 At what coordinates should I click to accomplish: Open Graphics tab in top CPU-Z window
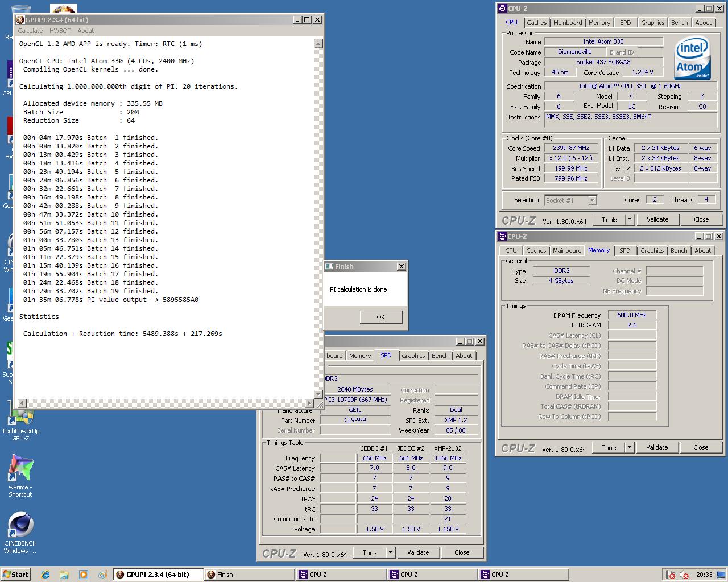coord(652,23)
